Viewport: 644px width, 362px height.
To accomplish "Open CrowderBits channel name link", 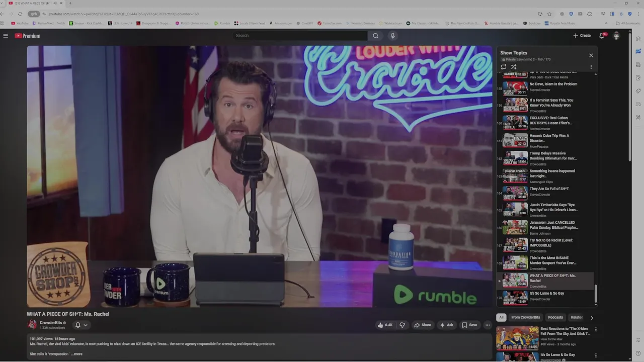I will (51, 323).
